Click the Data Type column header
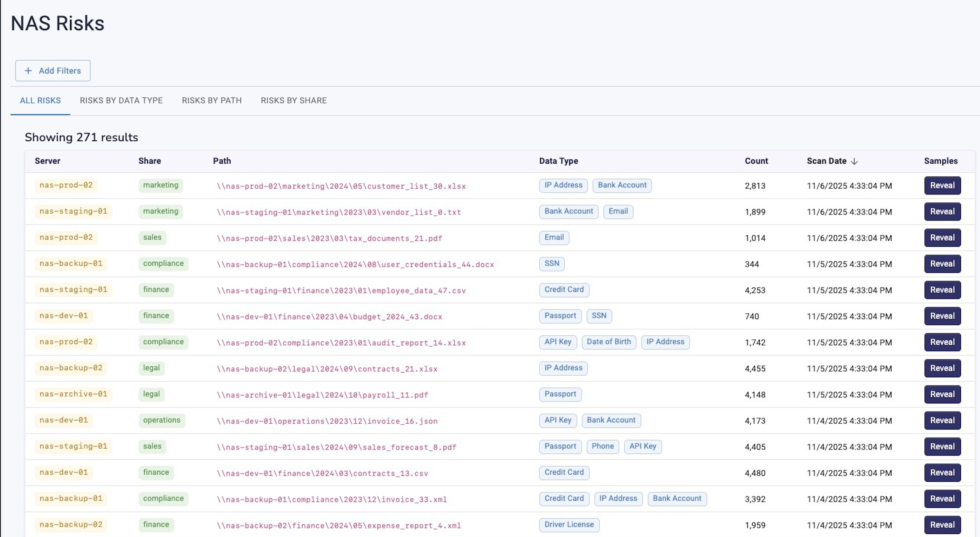The image size is (980, 537). coord(558,161)
